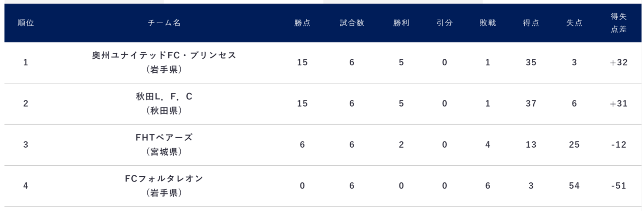644x211 pixels.
Task: Click the 得失点差 column header
Action: click(x=618, y=23)
